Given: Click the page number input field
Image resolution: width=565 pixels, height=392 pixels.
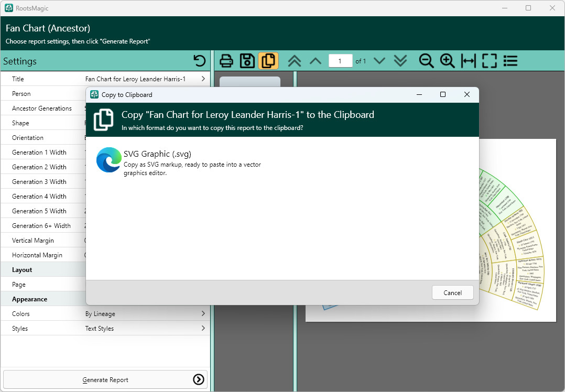Looking at the screenshot, I should pyautogui.click(x=340, y=61).
